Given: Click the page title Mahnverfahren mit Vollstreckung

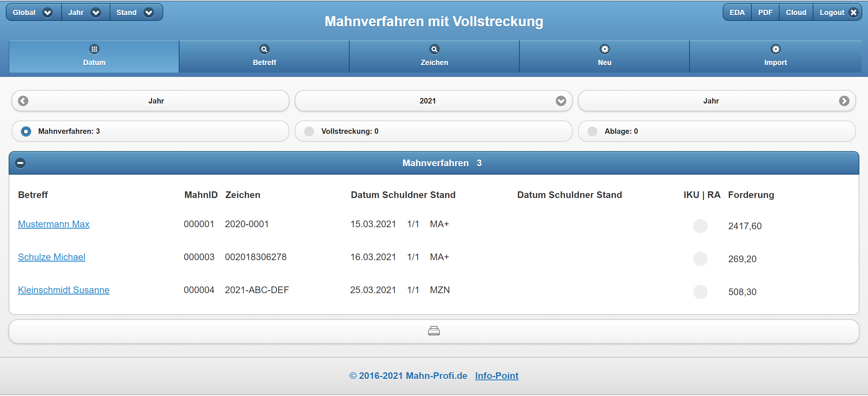Looking at the screenshot, I should (434, 22).
